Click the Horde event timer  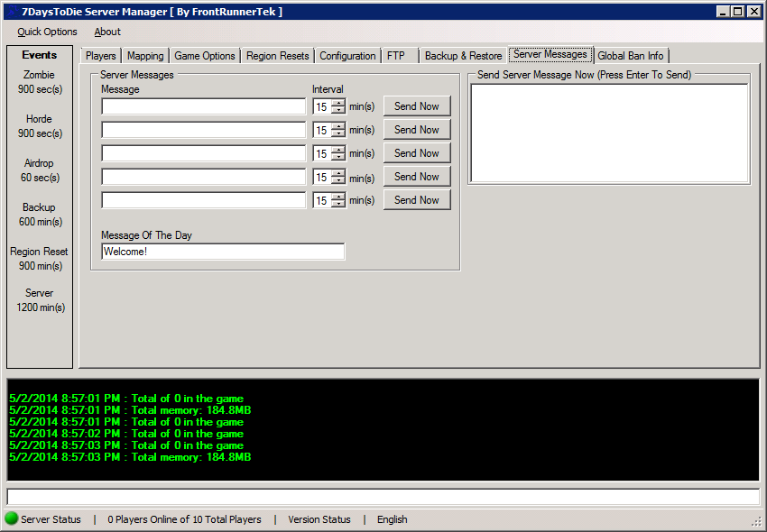coord(40,126)
